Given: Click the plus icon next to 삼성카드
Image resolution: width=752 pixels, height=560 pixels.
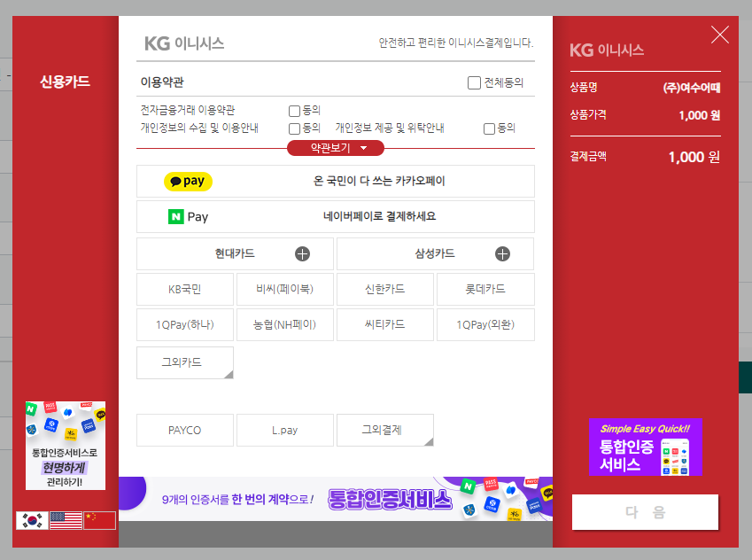Looking at the screenshot, I should (502, 253).
